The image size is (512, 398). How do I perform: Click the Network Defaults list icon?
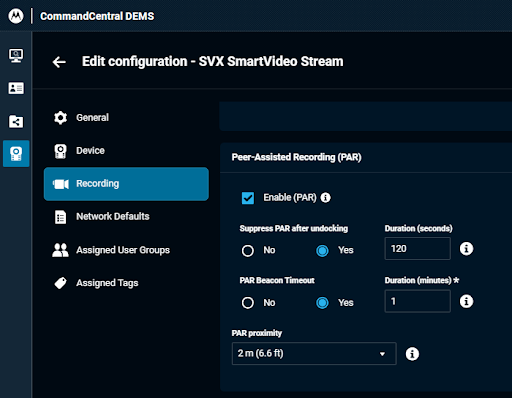tap(60, 217)
